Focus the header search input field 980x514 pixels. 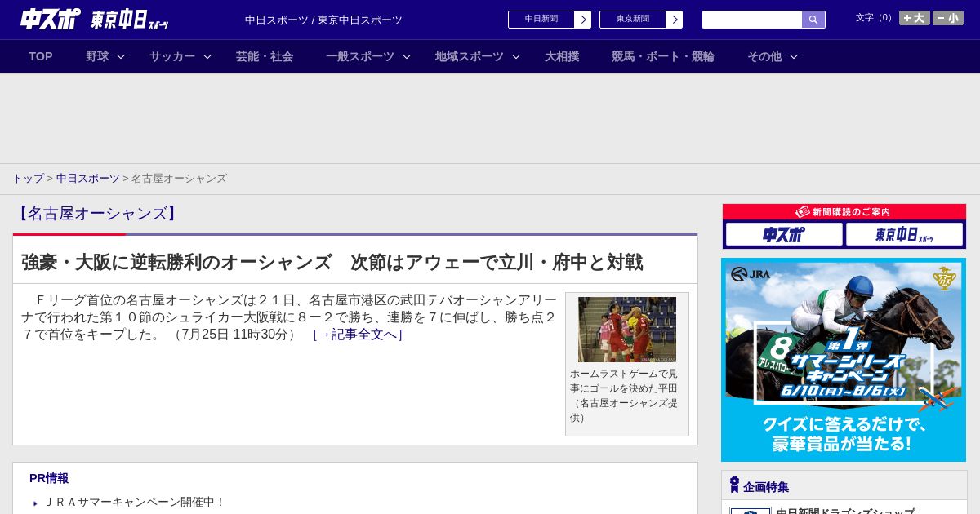(x=752, y=20)
